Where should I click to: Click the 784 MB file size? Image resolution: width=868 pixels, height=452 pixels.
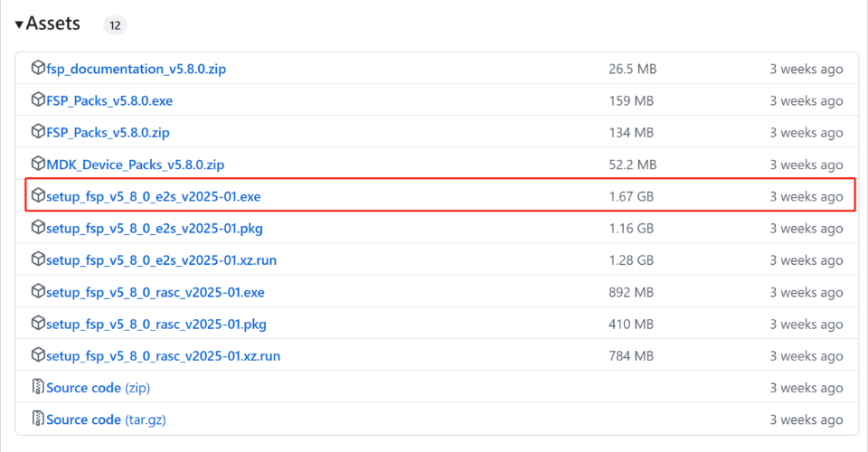tap(631, 356)
